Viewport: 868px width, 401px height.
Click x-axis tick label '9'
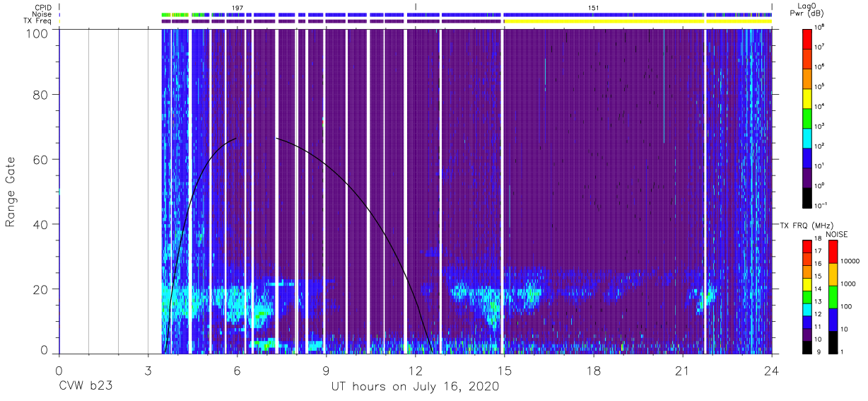pyautogui.click(x=326, y=371)
